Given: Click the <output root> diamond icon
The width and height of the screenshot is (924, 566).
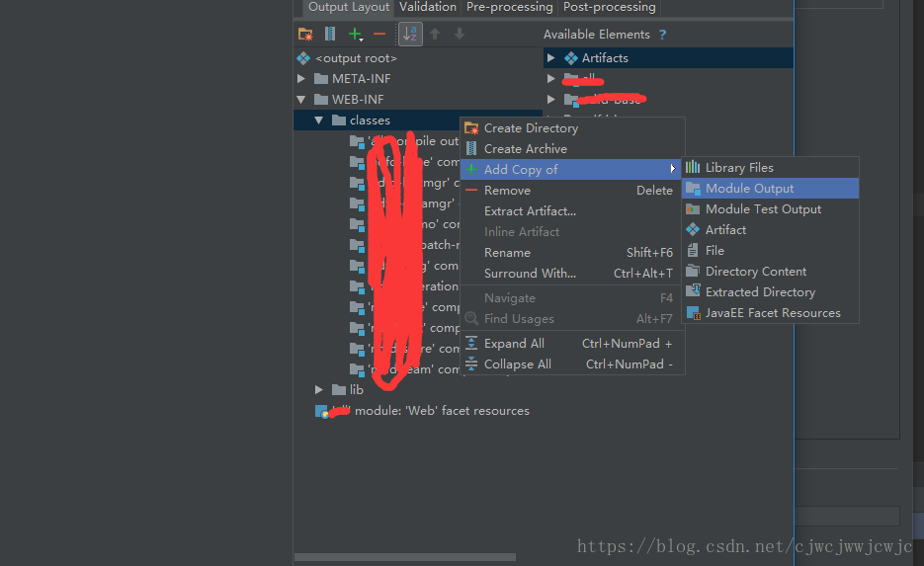Looking at the screenshot, I should click(x=303, y=58).
